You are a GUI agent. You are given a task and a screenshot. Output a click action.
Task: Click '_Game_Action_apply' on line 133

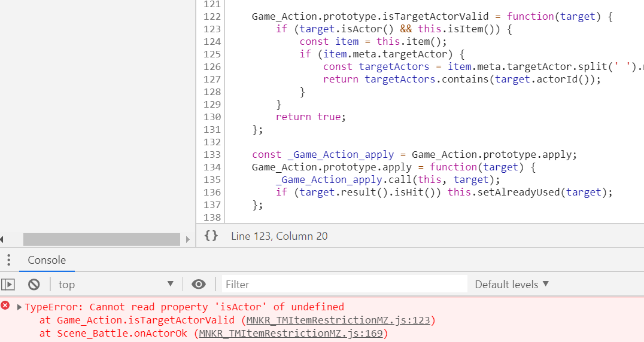point(341,155)
